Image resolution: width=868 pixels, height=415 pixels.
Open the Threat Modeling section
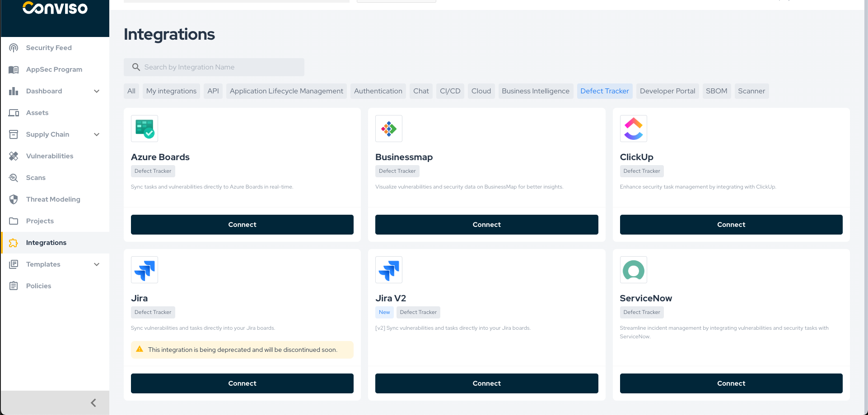click(53, 199)
